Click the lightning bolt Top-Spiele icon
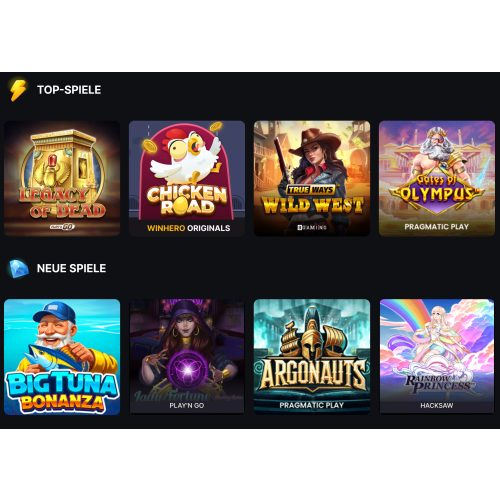 click(x=18, y=90)
